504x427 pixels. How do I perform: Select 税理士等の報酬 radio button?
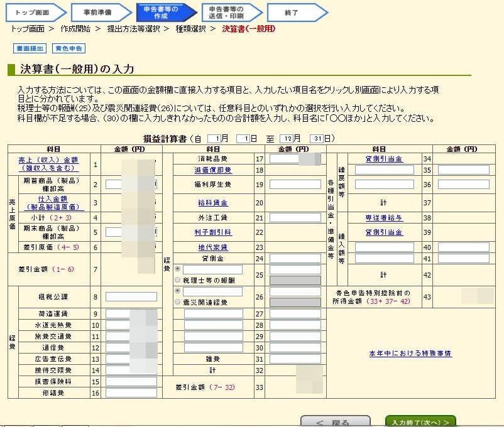point(177,280)
